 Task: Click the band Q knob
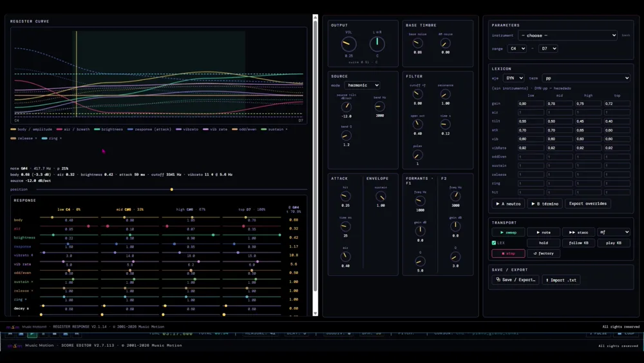tap(346, 135)
